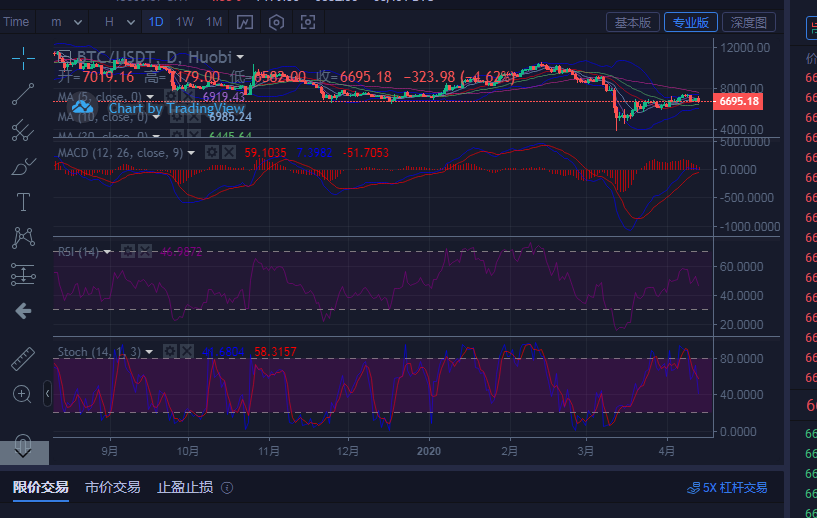Open 5X 杠杆交易 margin trading link
The image size is (817, 518).
(727, 488)
